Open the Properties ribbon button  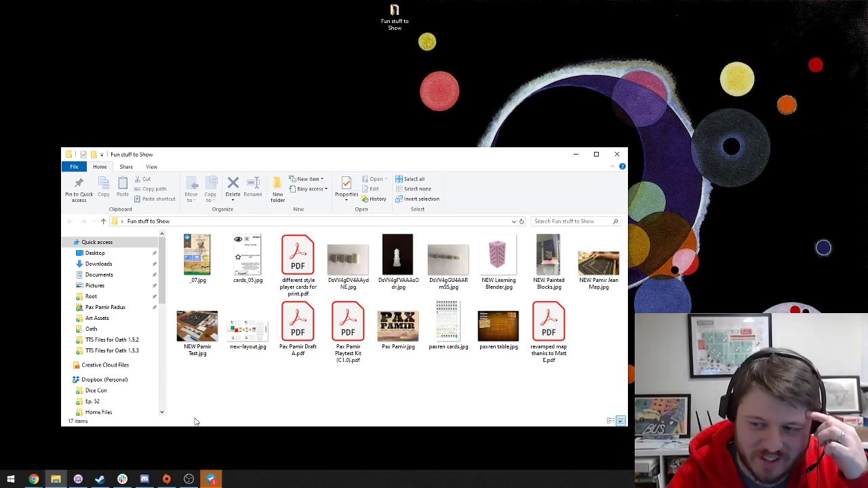coord(346,189)
